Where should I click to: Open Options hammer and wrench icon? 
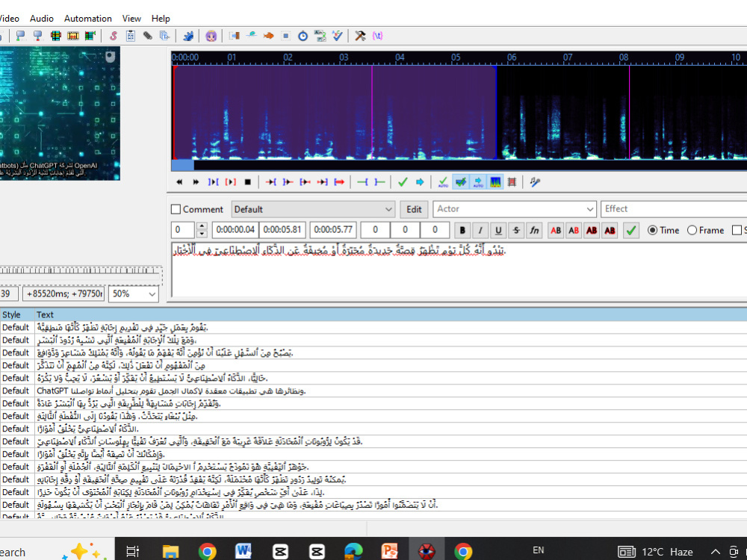[360, 36]
